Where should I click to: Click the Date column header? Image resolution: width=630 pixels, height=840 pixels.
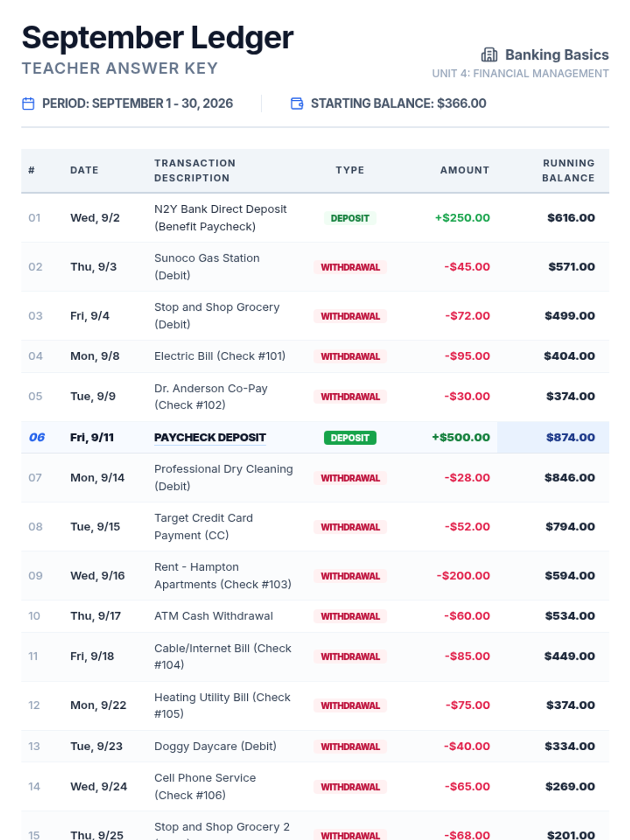85,170
